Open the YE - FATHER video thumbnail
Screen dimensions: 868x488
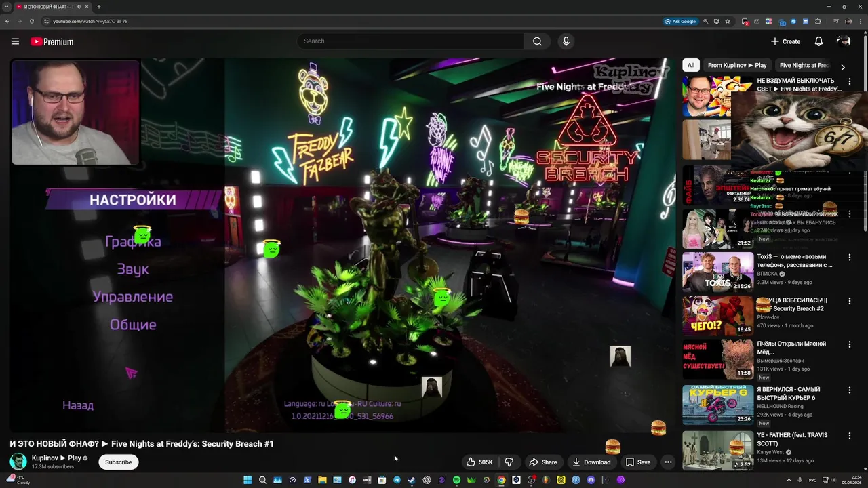point(717,451)
